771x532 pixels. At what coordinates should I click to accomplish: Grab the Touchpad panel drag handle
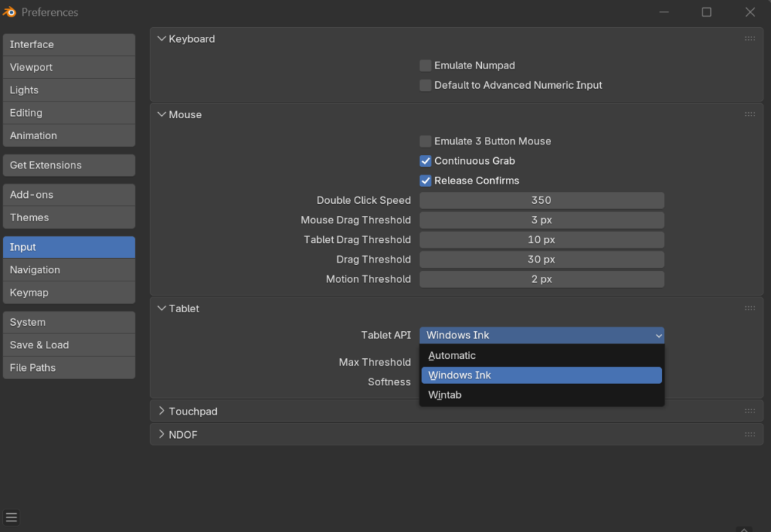(x=749, y=412)
